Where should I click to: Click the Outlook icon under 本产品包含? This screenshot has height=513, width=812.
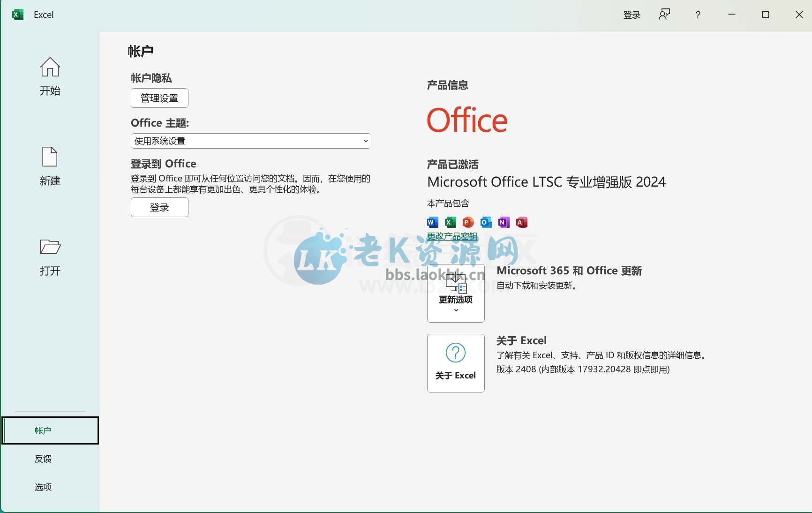tap(486, 222)
